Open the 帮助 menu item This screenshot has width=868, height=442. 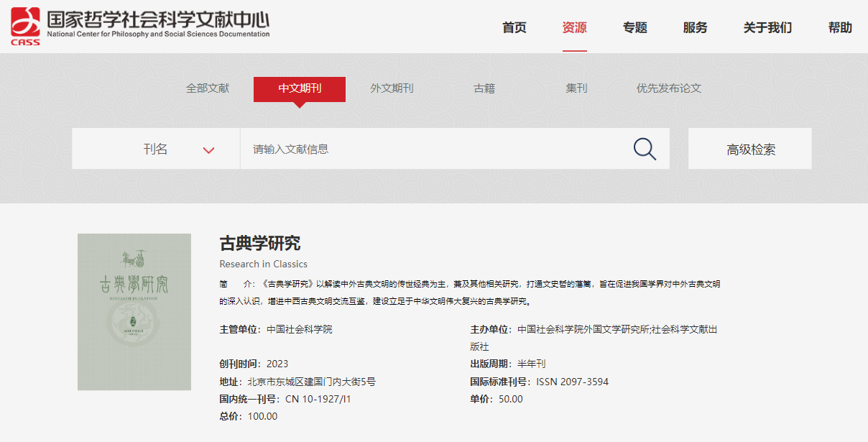tap(840, 28)
